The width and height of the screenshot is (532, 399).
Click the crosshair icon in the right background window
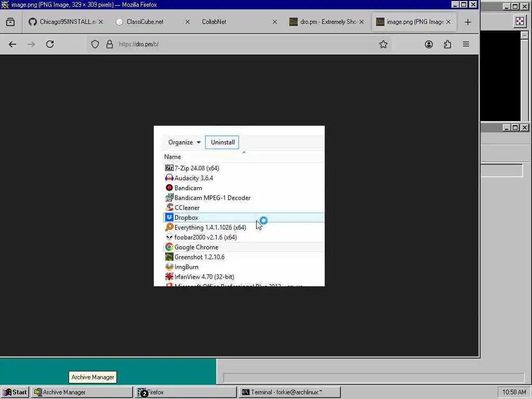tap(520, 21)
